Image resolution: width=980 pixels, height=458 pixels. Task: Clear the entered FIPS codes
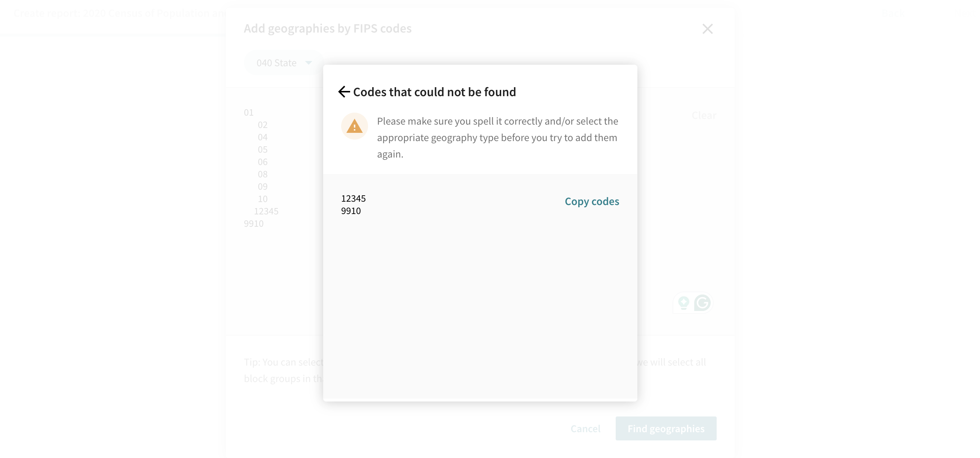click(704, 115)
